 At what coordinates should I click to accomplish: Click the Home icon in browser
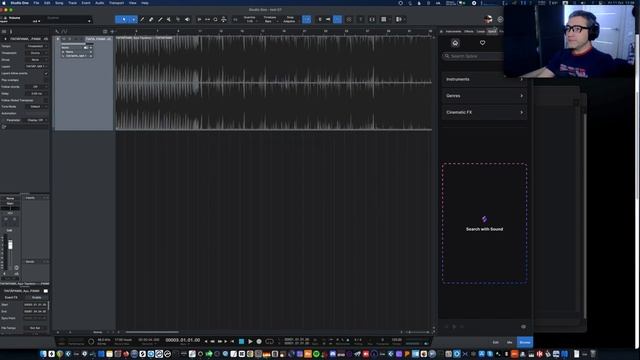tap(455, 43)
